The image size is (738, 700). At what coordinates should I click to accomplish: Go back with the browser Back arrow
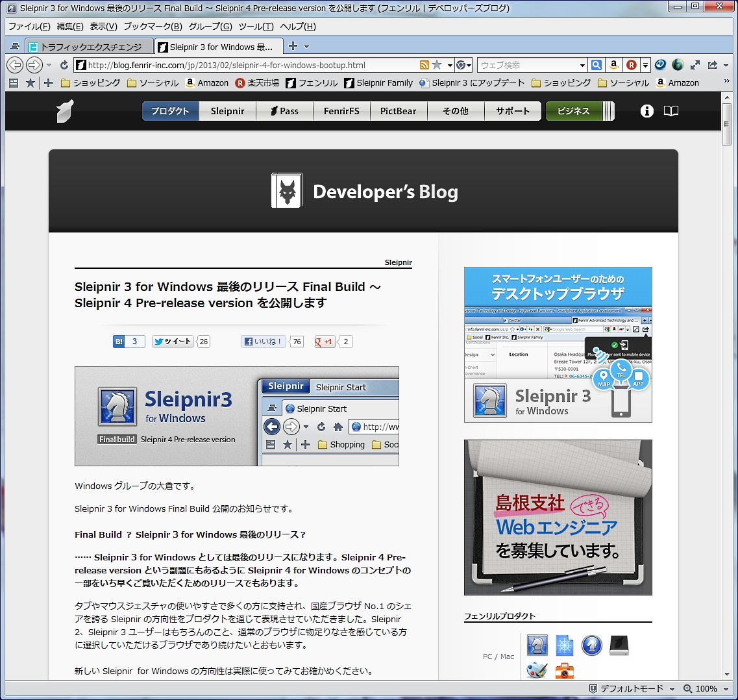[15, 65]
